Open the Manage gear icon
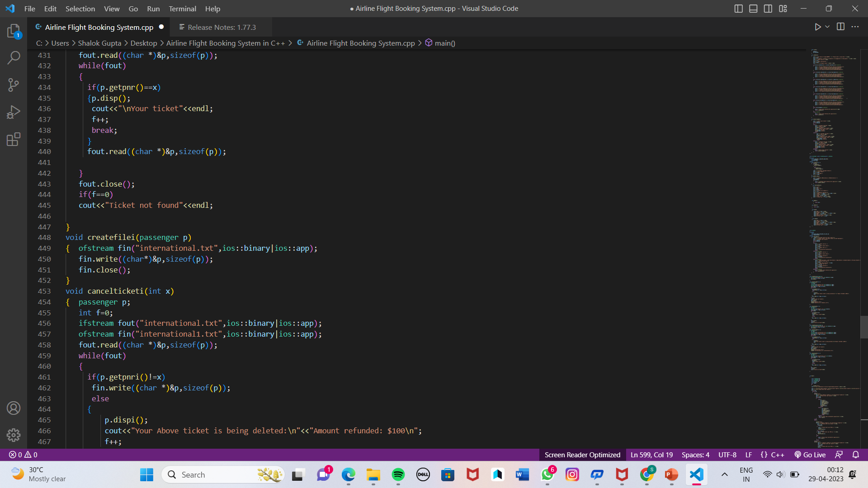868x488 pixels. click(x=14, y=435)
